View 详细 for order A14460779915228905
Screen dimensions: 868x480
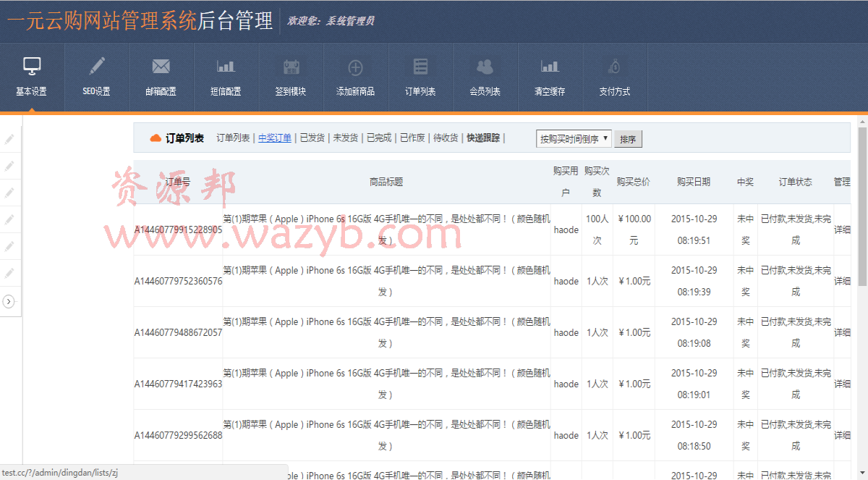click(x=842, y=230)
